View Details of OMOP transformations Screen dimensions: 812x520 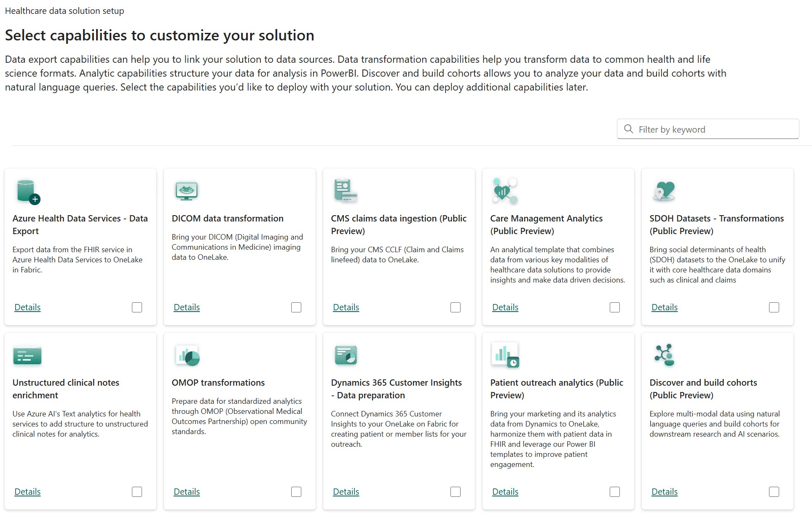pyautogui.click(x=187, y=492)
